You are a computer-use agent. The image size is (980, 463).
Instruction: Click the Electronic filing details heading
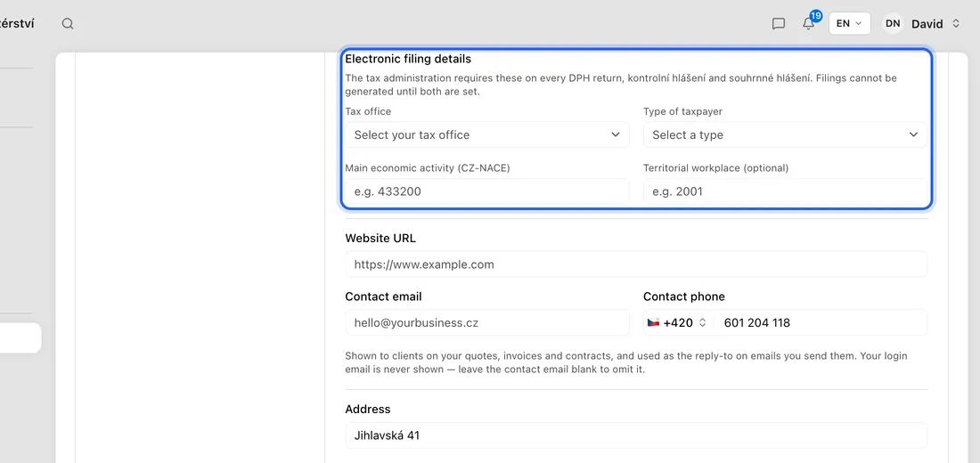tap(407, 60)
